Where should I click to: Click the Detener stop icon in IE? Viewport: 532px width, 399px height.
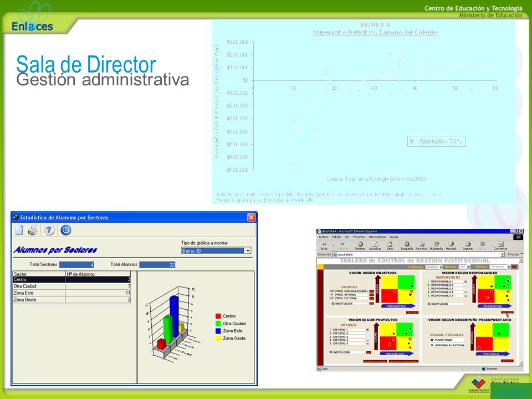point(360,245)
